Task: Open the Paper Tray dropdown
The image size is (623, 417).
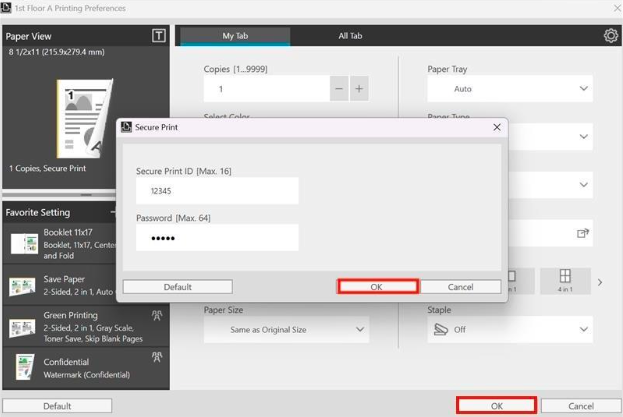Action: tap(510, 89)
